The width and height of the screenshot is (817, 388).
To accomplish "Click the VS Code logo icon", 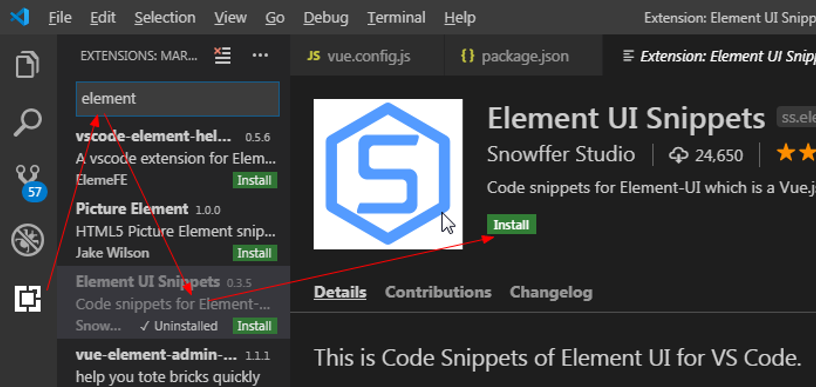I will pos(20,17).
